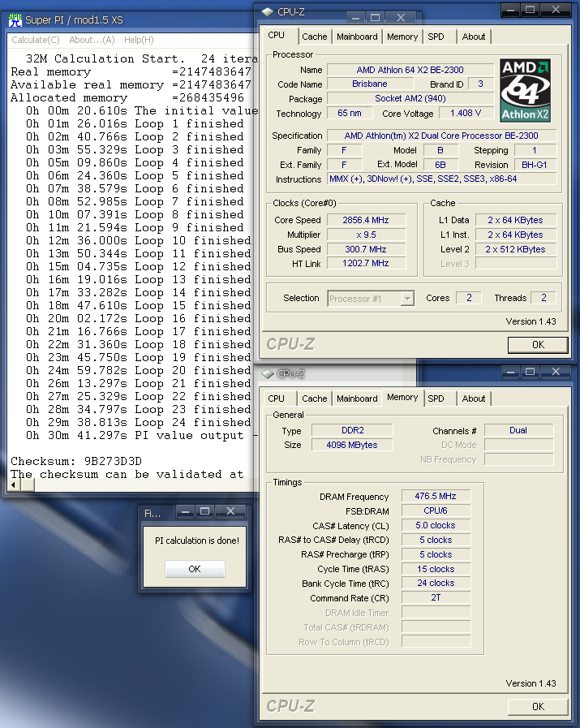The width and height of the screenshot is (580, 728).
Task: Open About tab in top CPU-Z window
Action: (473, 37)
